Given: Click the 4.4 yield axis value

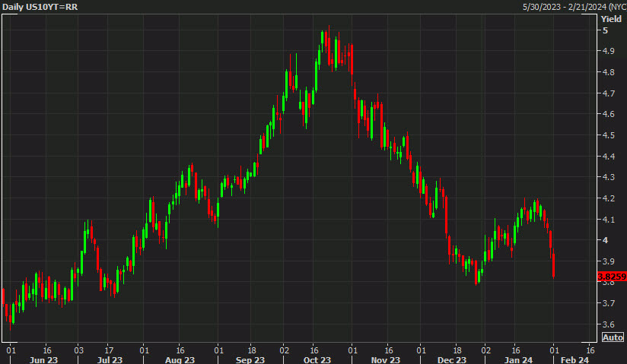Looking at the screenshot, I should [x=608, y=157].
